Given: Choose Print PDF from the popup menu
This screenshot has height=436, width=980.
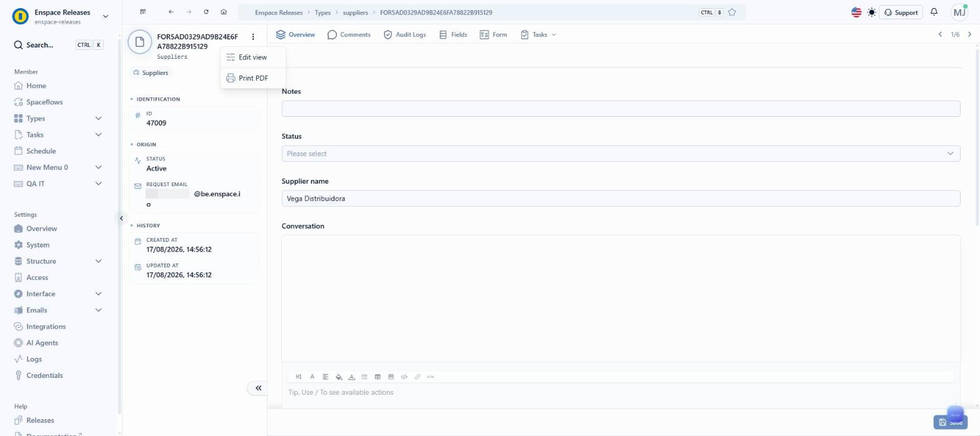Looking at the screenshot, I should [x=252, y=78].
